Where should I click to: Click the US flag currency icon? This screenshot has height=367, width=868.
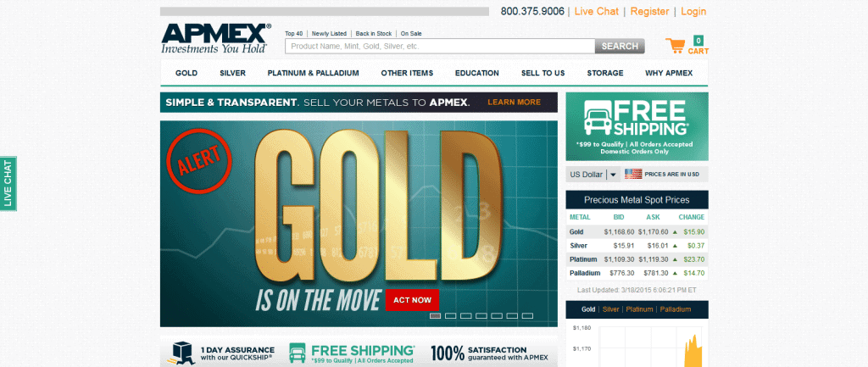click(x=633, y=174)
